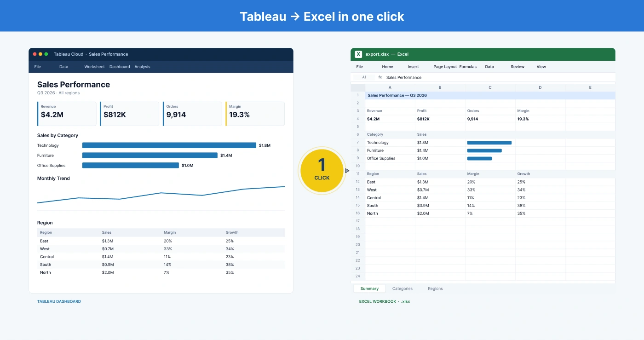This screenshot has height=340, width=644.
Task: Click the formula bar showing Sales Performance
Action: (x=499, y=77)
